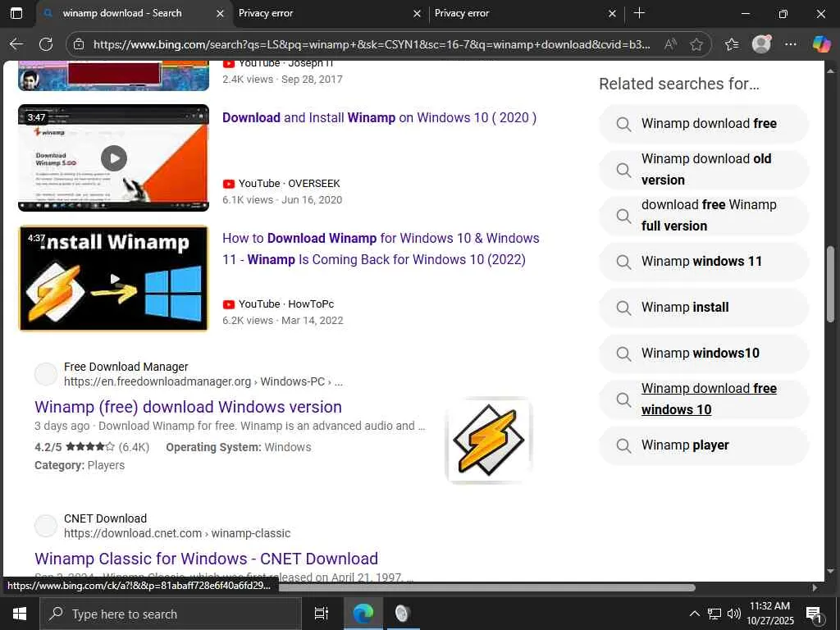Close the second Privacy error tab

(612, 13)
